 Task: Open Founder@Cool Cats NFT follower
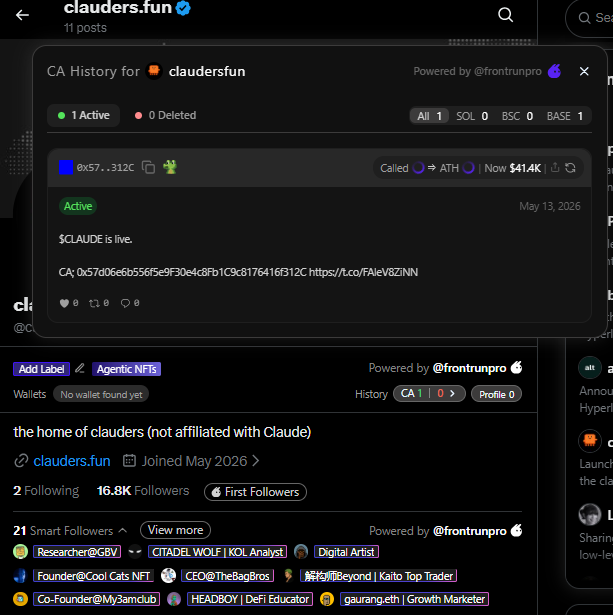tap(94, 576)
